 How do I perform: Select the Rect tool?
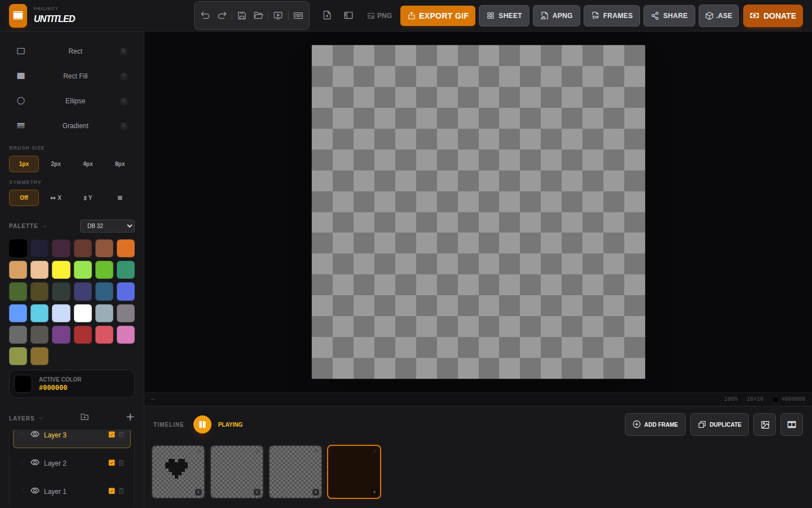tap(72, 51)
